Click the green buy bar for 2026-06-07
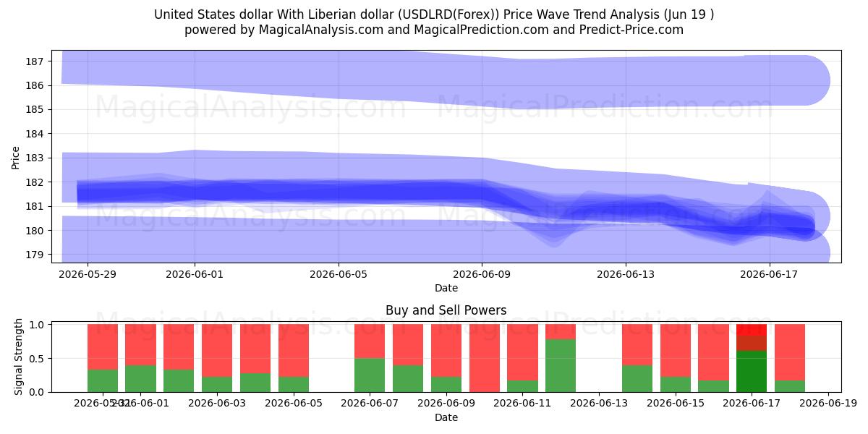This screenshot has height=434, width=868. [370, 375]
